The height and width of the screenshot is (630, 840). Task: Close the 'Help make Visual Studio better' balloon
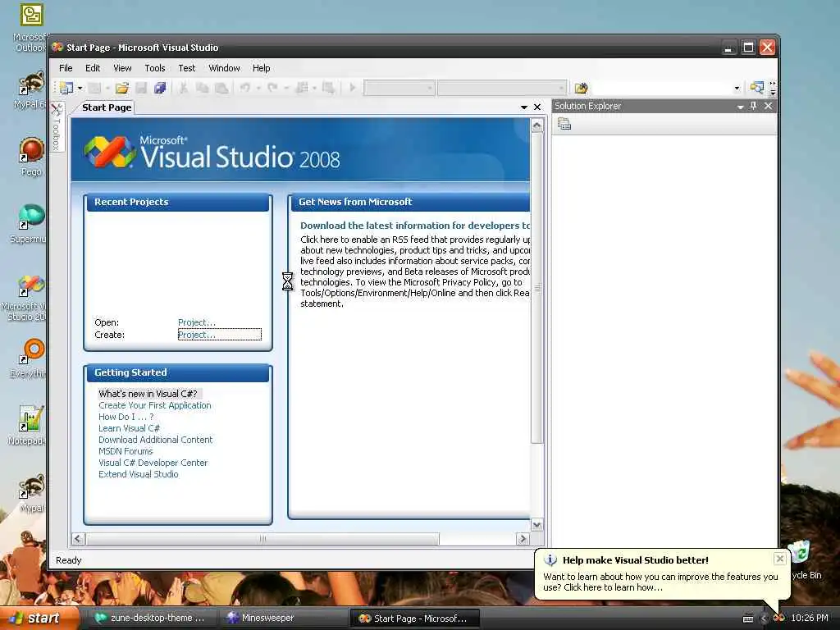[780, 559]
